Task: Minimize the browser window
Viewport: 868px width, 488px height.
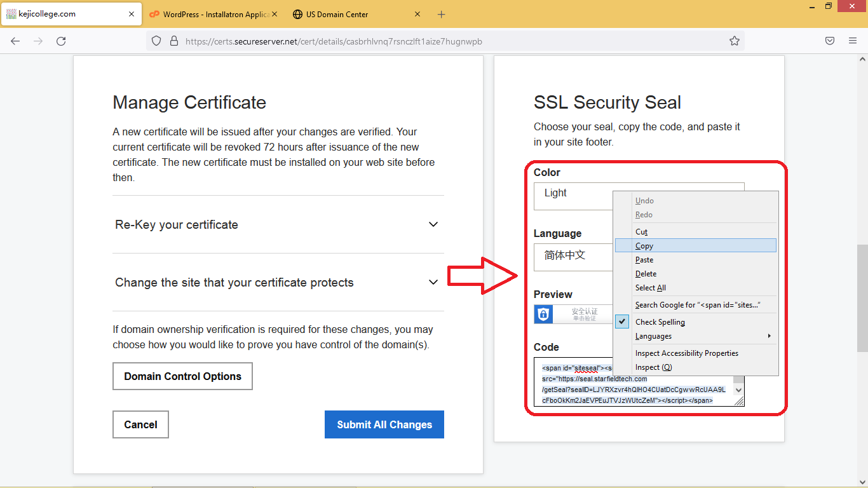Action: [x=812, y=6]
